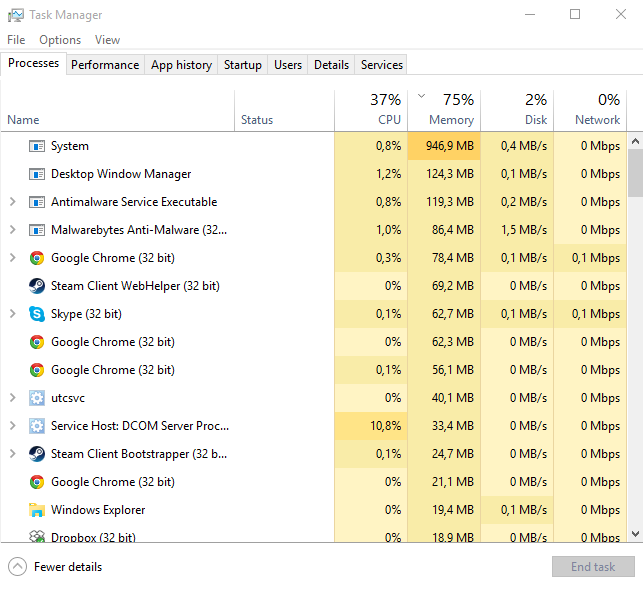Sort processes by CPU column header
Image resolution: width=643 pixels, height=591 pixels.
[389, 119]
